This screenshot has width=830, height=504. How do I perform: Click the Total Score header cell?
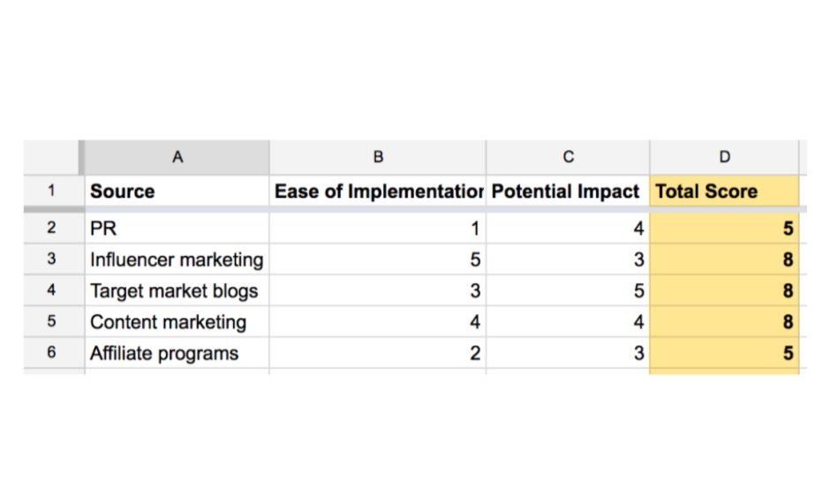click(724, 192)
